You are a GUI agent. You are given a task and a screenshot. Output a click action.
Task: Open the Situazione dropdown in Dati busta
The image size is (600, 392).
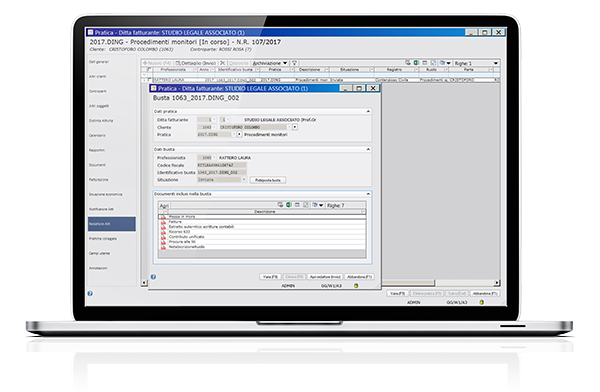244,180
